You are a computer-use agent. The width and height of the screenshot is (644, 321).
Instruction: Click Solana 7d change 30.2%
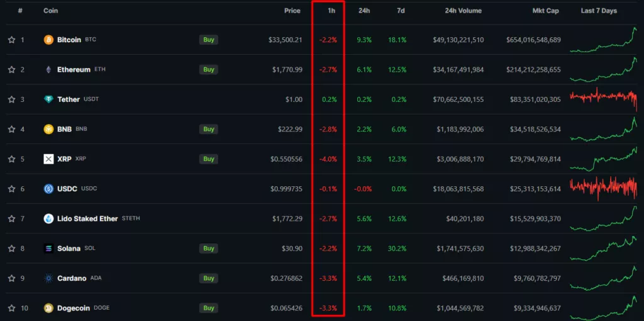pos(397,248)
